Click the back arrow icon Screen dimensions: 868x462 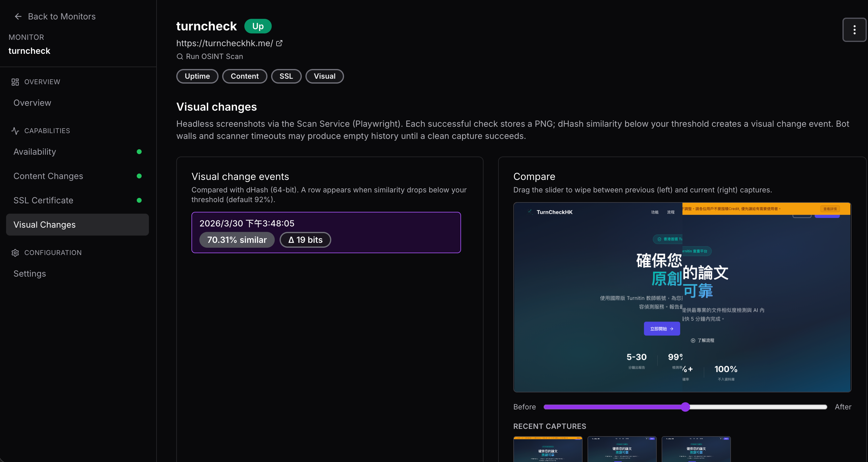(x=18, y=16)
